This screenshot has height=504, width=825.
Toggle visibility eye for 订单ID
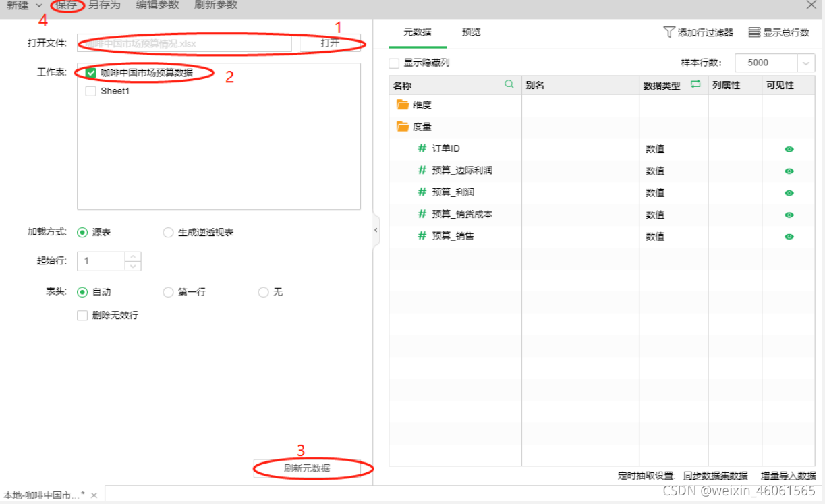pyautogui.click(x=789, y=149)
